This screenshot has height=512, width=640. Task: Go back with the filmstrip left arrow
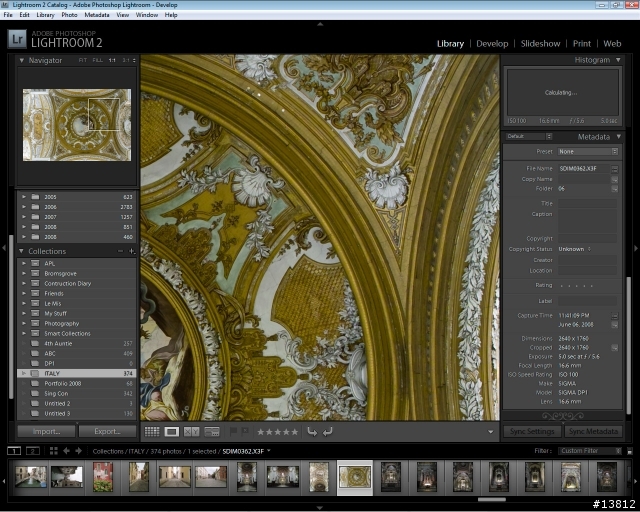tap(66, 451)
